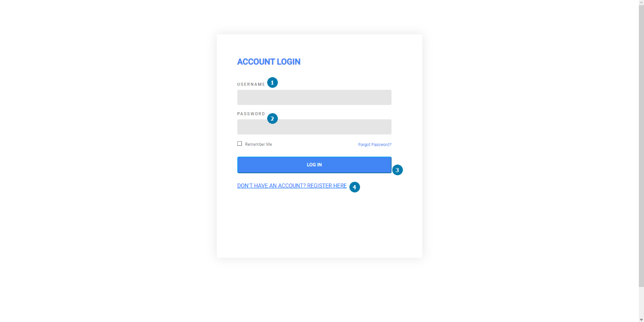This screenshot has height=322, width=644.
Task: Click the numbered badge 4 beside register link
Action: (355, 187)
